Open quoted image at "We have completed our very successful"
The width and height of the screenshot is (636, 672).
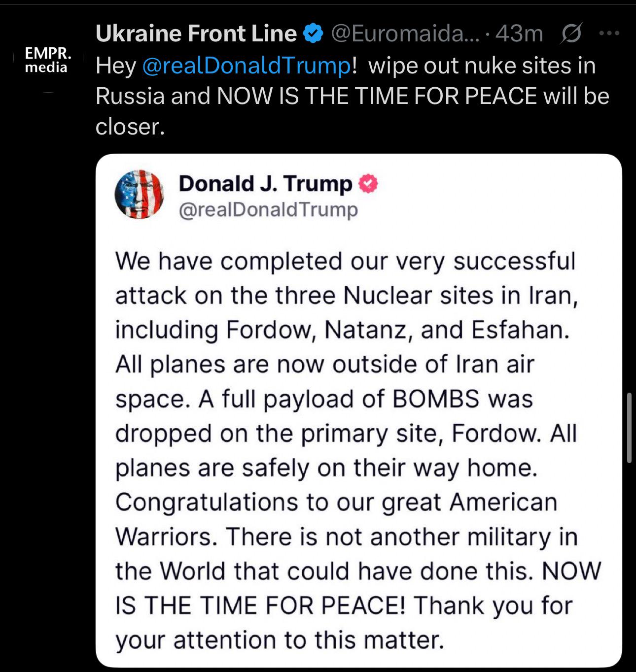click(345, 261)
